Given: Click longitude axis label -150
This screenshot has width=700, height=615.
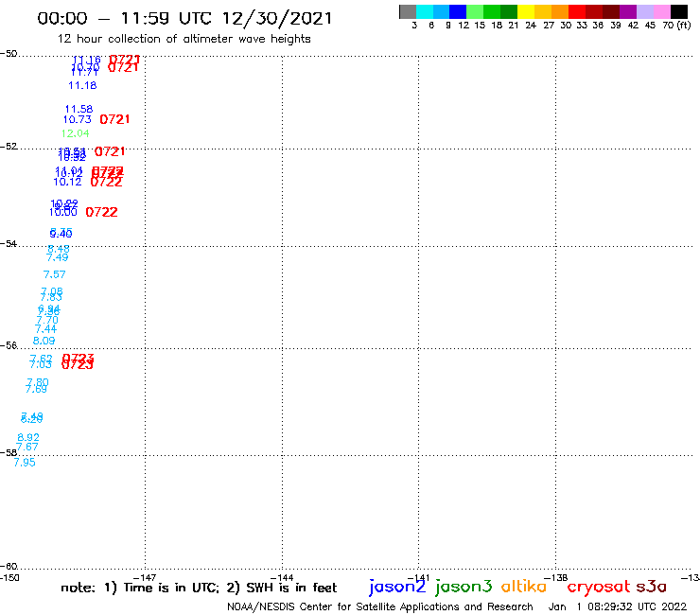Looking at the screenshot, I should (x=9, y=577).
